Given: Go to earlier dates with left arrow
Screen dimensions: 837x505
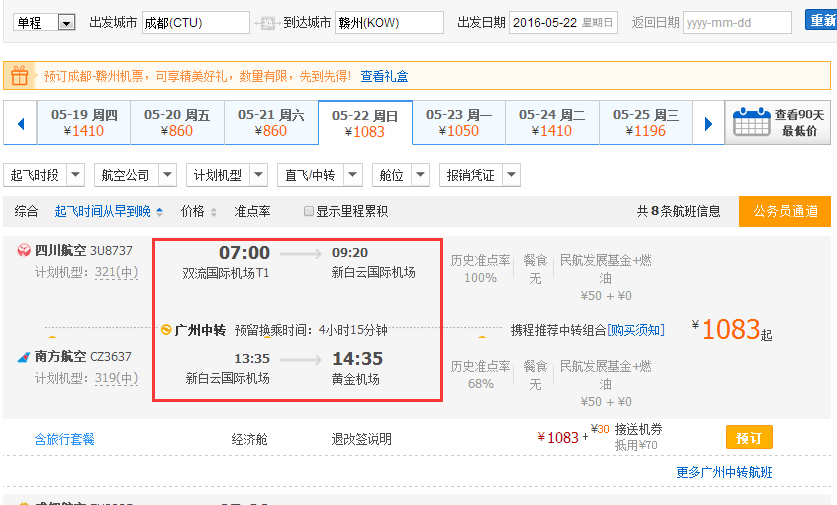Looking at the screenshot, I should [20, 124].
